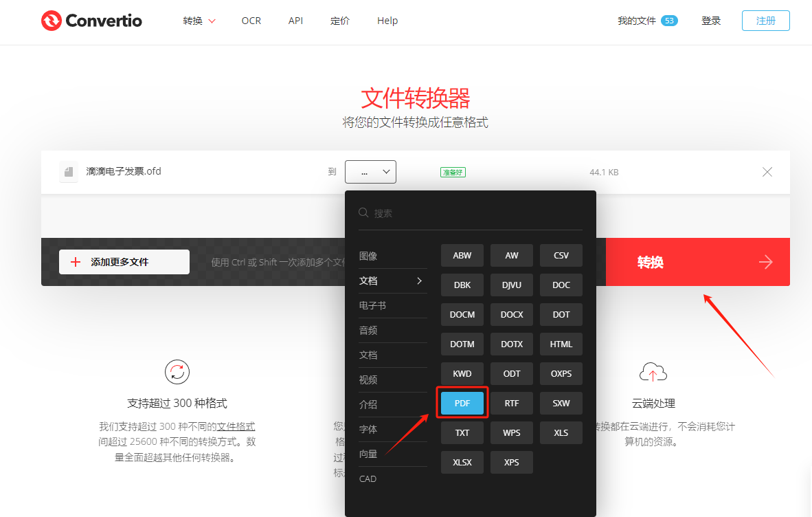The width and height of the screenshot is (812, 517).
Task: Choose DOTM format
Action: [x=462, y=344]
